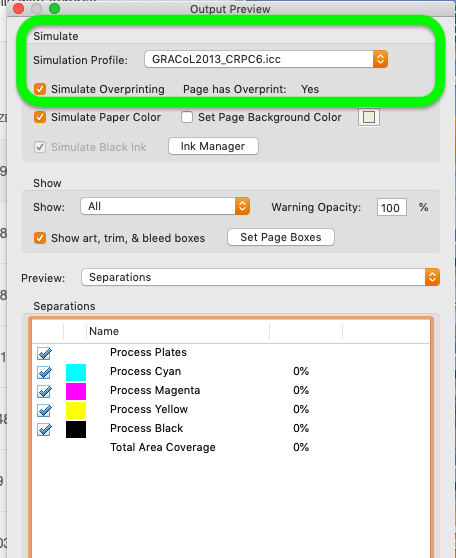The image size is (456, 558).
Task: Uncheck Show art, trim, & bleed boxes
Action: click(40, 238)
